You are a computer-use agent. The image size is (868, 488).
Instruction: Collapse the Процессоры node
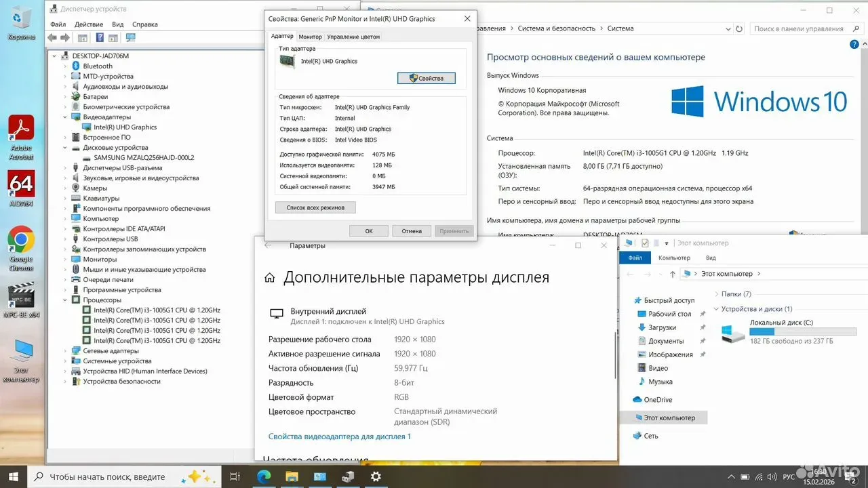coord(66,300)
